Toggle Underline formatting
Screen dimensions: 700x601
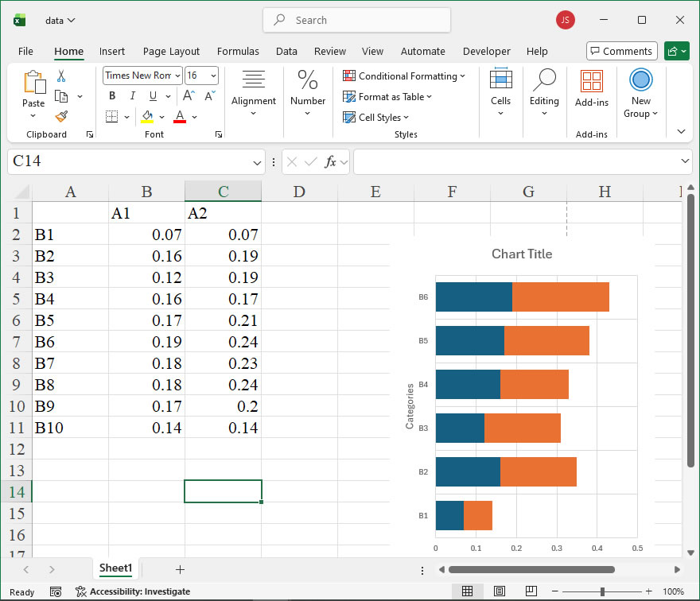click(152, 96)
